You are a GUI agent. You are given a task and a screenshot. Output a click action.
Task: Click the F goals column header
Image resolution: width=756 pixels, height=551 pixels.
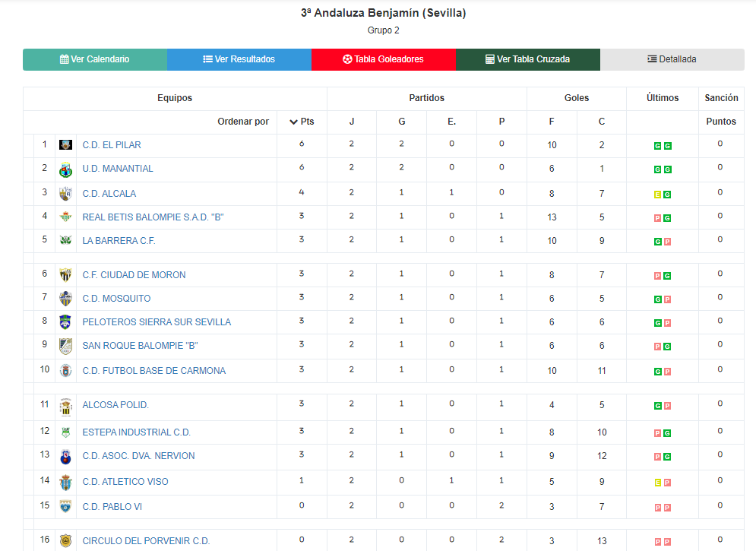pos(552,122)
